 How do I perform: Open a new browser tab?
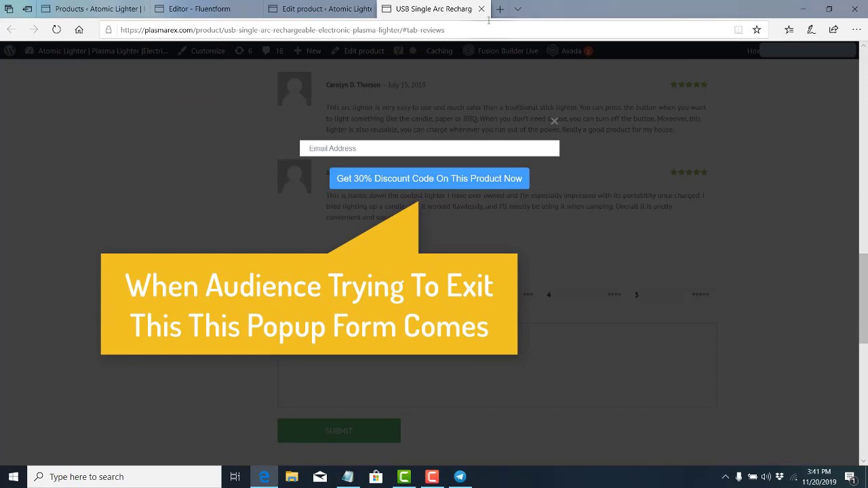point(500,9)
